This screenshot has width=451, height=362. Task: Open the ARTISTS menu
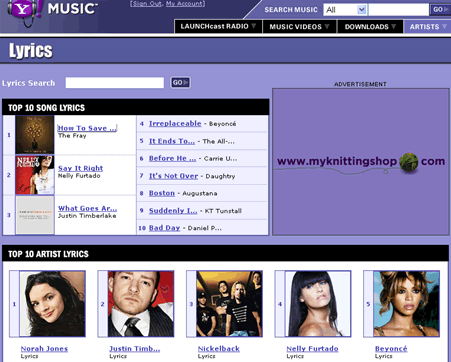(x=427, y=26)
